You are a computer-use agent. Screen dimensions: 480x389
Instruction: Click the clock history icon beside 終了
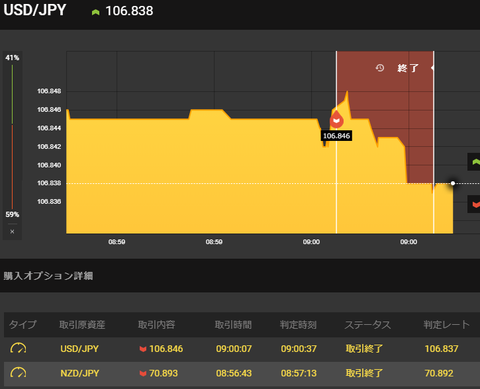point(380,68)
